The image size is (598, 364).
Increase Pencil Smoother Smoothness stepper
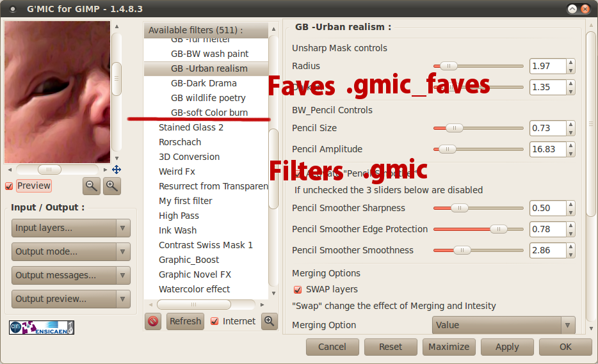click(x=570, y=247)
